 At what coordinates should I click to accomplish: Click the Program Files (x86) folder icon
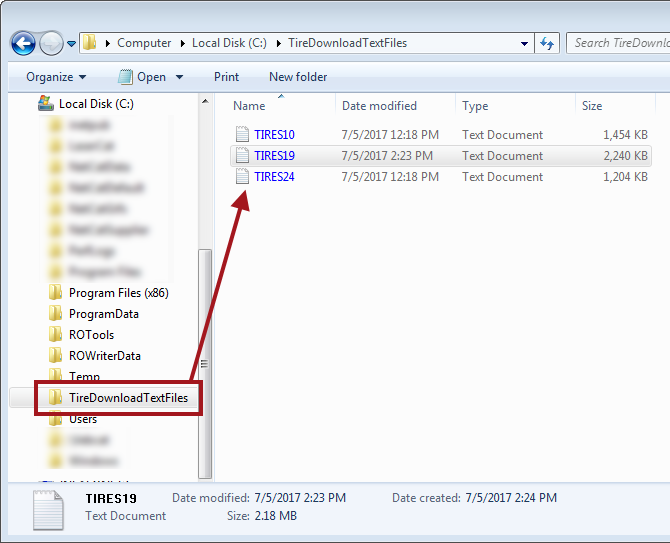[x=56, y=292]
